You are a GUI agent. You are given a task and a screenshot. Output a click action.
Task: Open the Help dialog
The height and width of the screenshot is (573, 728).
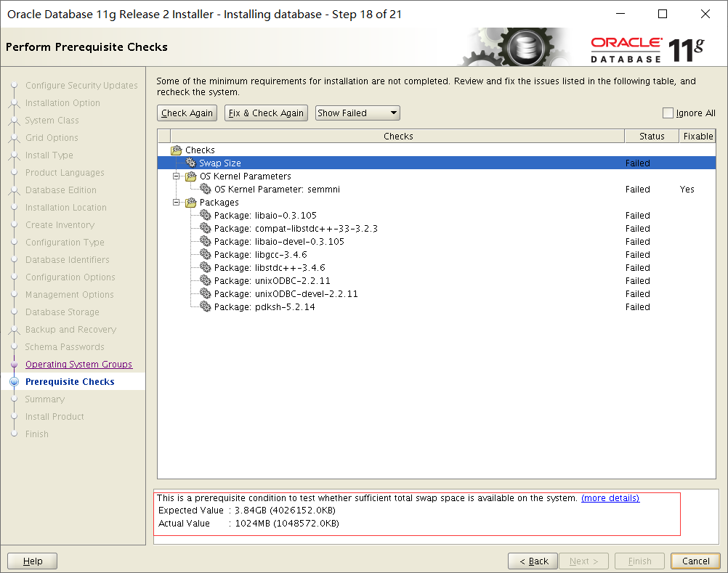(33, 561)
